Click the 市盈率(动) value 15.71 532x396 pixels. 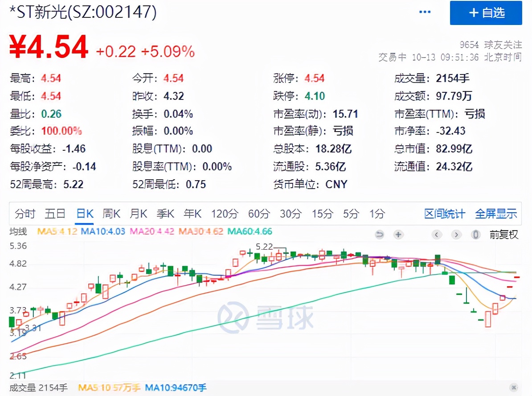coord(345,114)
